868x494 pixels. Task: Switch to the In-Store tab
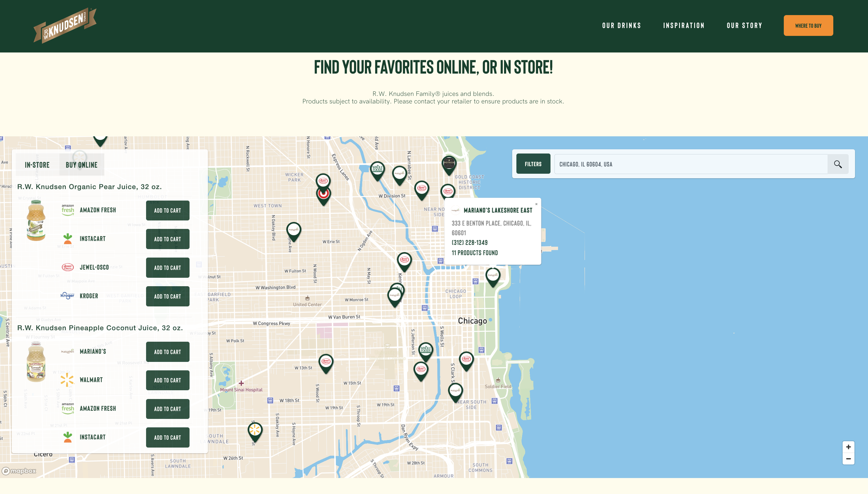(37, 165)
